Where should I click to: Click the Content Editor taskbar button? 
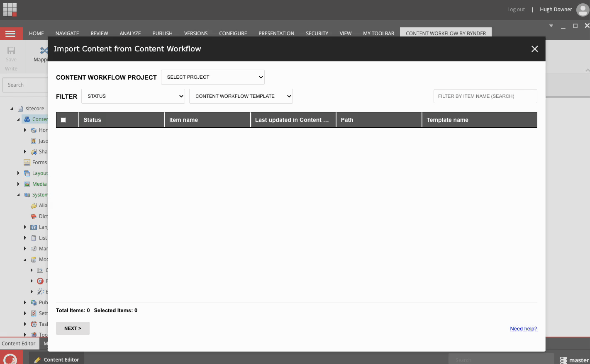56,359
